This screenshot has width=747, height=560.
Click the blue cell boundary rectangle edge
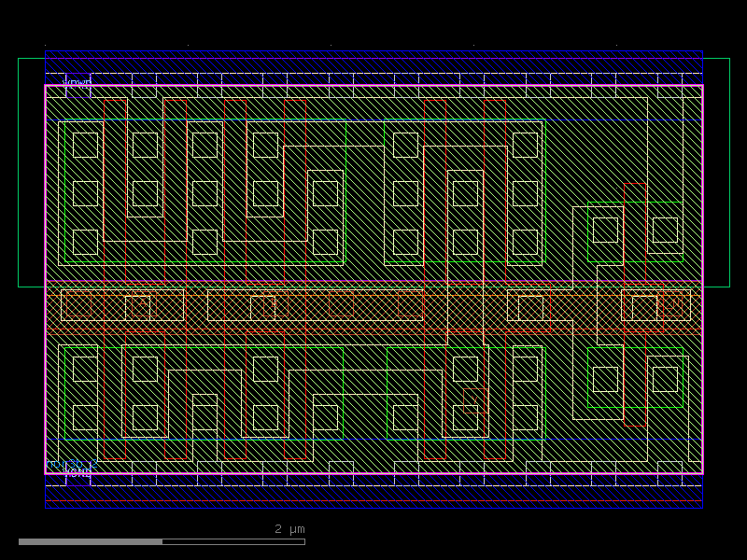click(x=47, y=280)
